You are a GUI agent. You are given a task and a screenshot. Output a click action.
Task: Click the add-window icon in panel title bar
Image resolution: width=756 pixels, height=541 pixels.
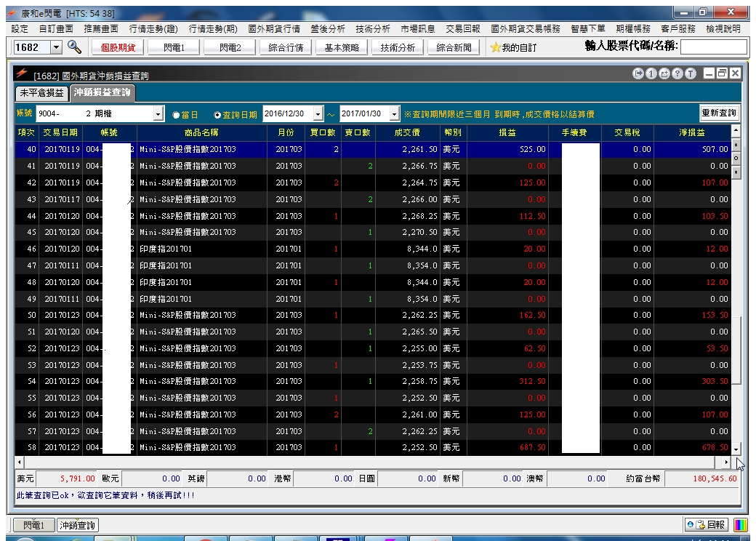tap(664, 73)
